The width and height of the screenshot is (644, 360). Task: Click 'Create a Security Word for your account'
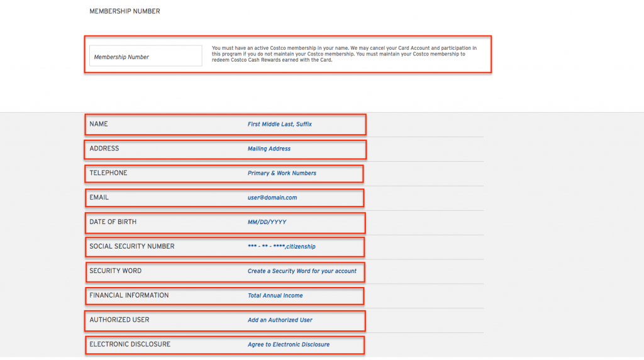pyautogui.click(x=302, y=271)
